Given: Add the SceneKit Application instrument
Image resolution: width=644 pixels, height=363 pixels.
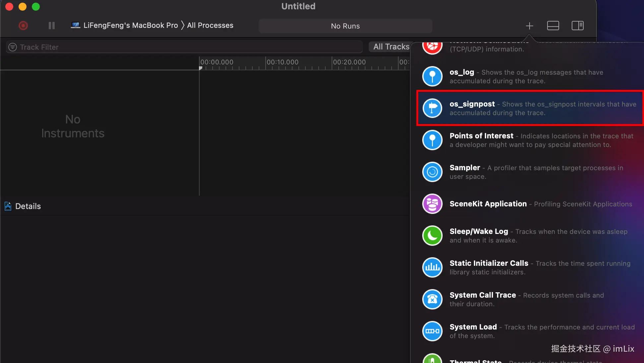Looking at the screenshot, I should pos(432,204).
